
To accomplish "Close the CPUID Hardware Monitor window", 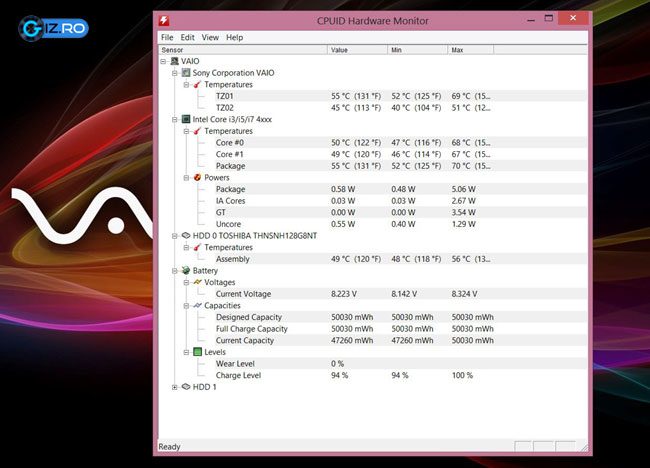I will 573,18.
